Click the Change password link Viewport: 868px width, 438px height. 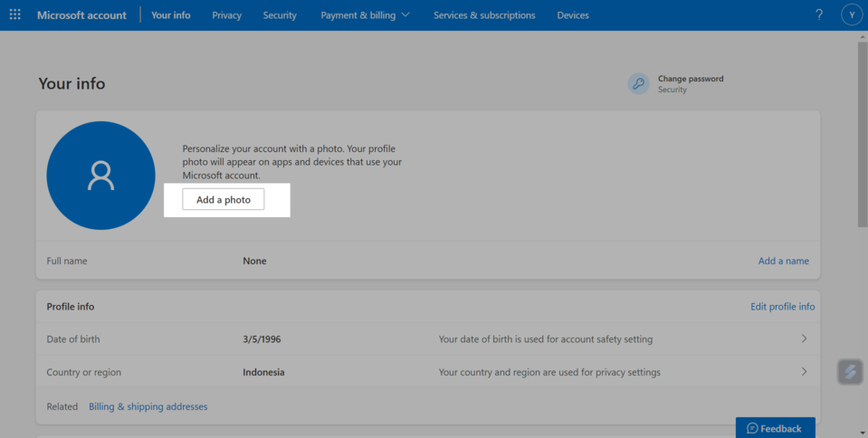pos(691,79)
